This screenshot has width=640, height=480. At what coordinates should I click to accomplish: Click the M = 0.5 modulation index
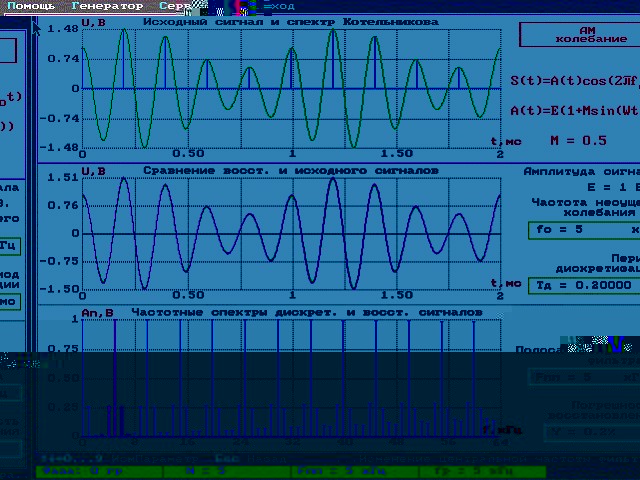click(578, 141)
